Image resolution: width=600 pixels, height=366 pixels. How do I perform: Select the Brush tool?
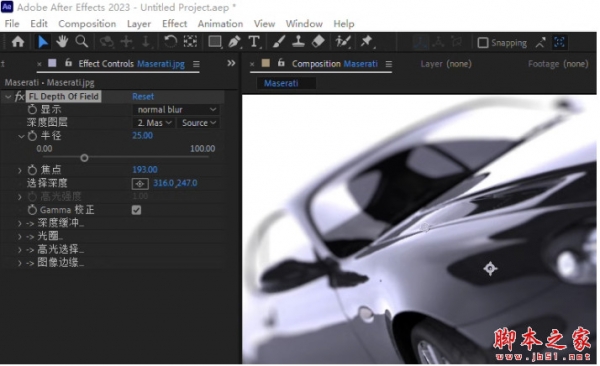(279, 41)
